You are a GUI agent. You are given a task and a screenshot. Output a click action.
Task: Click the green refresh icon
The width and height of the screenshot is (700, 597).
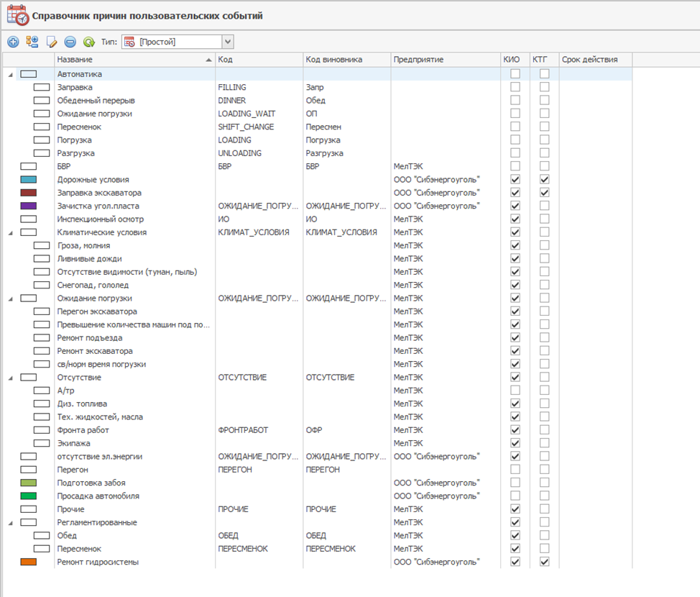[x=89, y=42]
